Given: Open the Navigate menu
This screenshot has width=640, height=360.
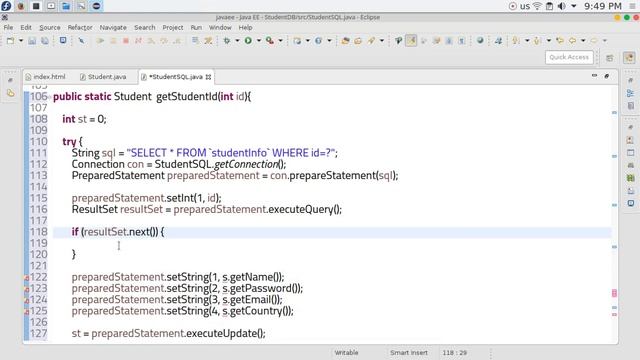Looking at the screenshot, I should point(113,27).
